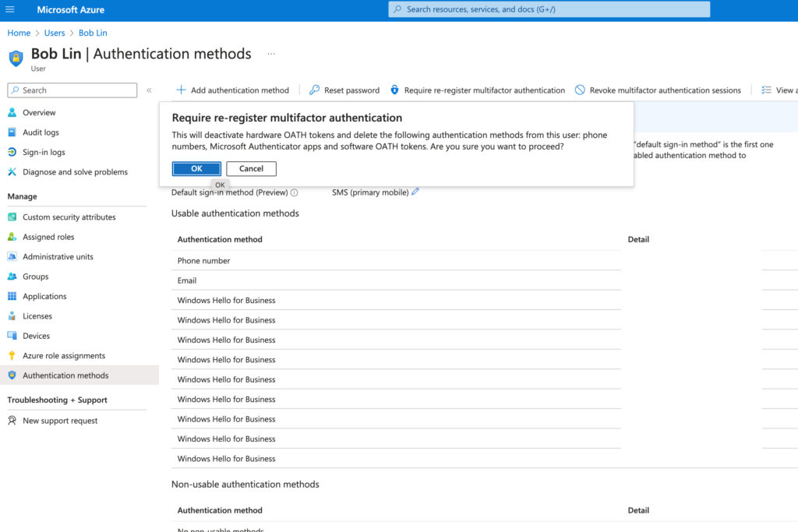Click Microsoft Azure title in header
The width and height of the screenshot is (798, 532).
(x=71, y=9)
